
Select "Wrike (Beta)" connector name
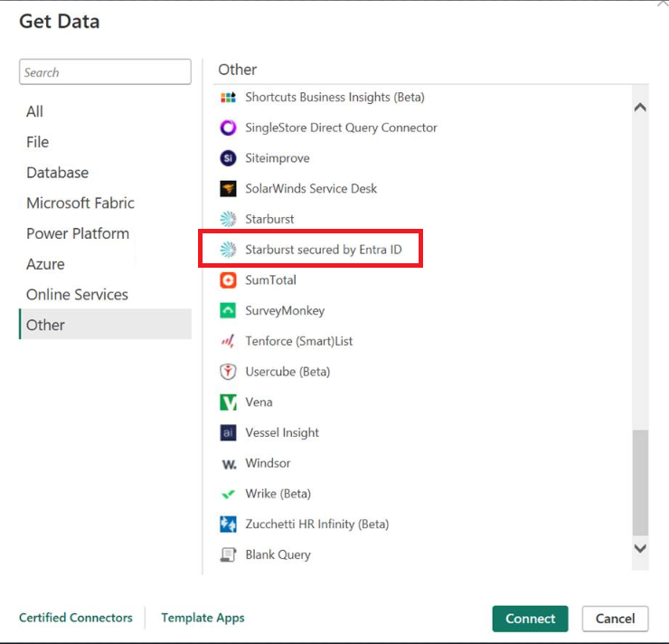point(278,494)
